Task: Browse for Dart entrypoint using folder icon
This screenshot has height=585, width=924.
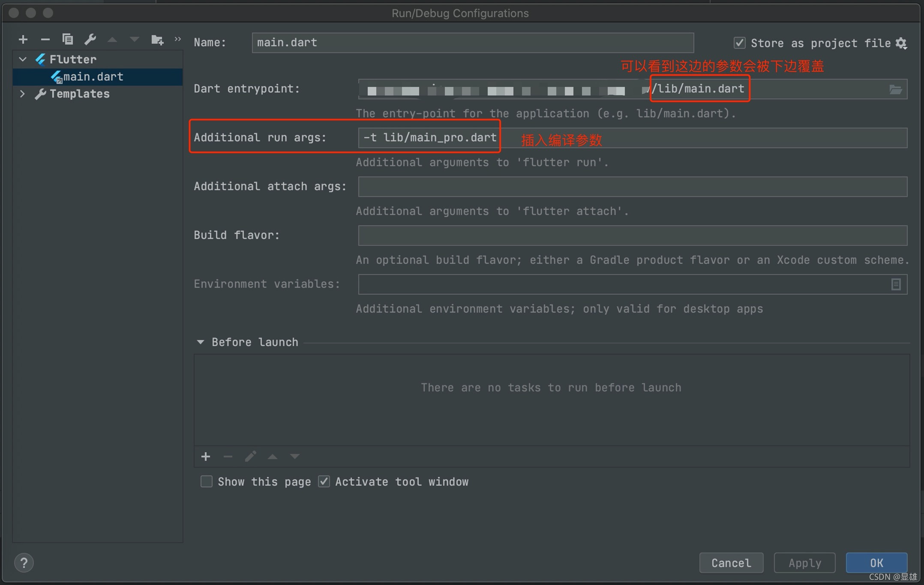Action: tap(895, 90)
